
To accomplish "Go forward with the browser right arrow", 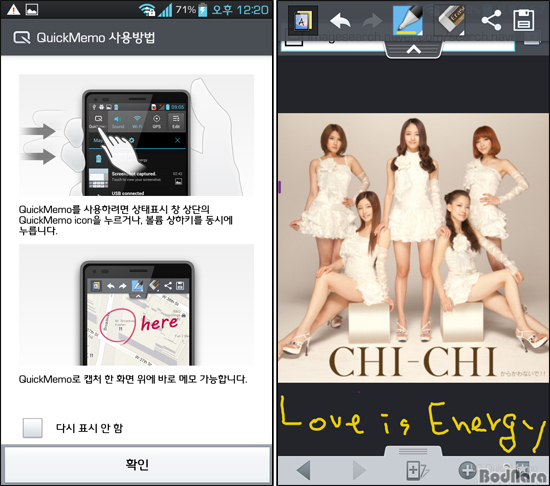I will tap(359, 470).
